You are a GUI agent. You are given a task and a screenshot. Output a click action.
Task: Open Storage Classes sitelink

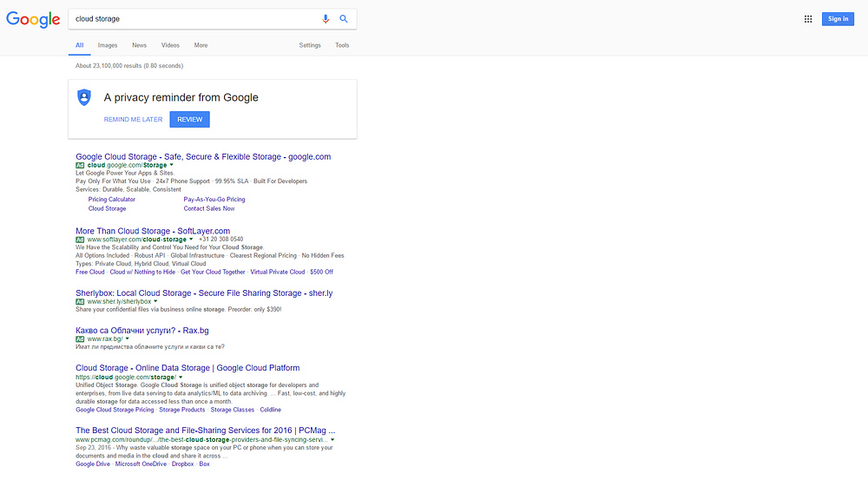coord(233,410)
